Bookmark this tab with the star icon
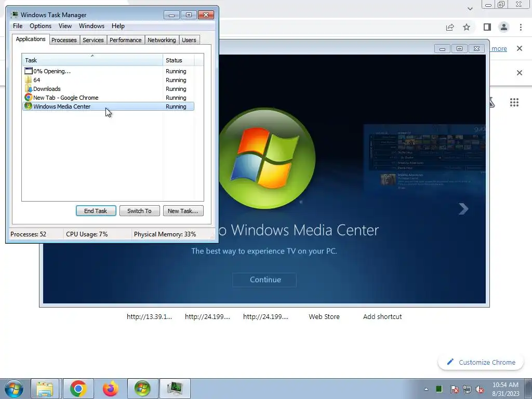 pyautogui.click(x=467, y=27)
